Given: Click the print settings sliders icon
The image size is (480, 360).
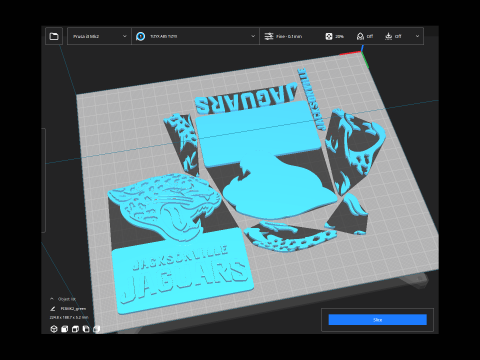Looking at the screenshot, I should point(269,36).
